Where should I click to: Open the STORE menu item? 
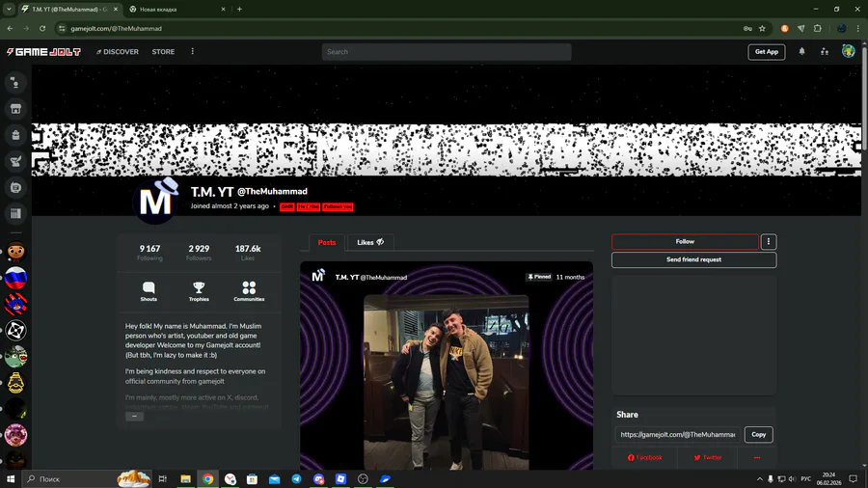tap(163, 51)
